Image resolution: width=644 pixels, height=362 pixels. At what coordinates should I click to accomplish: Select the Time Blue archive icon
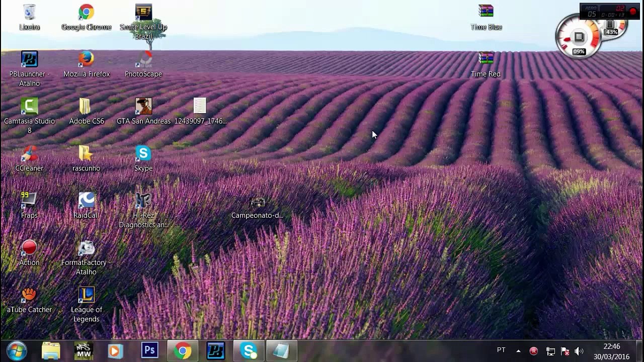point(486,18)
